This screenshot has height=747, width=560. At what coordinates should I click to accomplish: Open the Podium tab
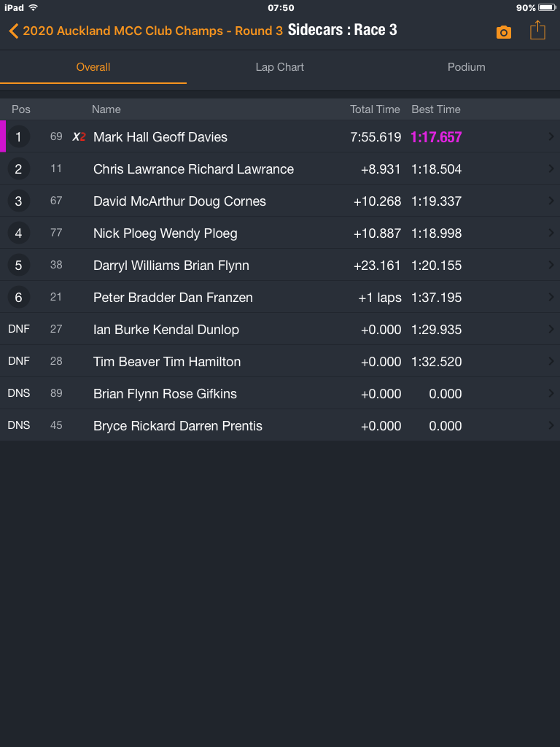(466, 67)
